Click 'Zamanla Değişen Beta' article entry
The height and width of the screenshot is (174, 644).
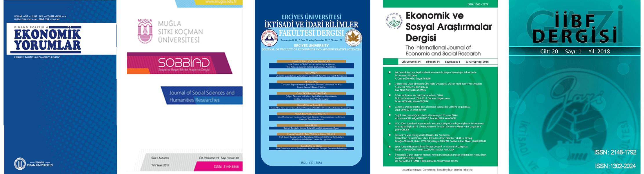coord(432,108)
